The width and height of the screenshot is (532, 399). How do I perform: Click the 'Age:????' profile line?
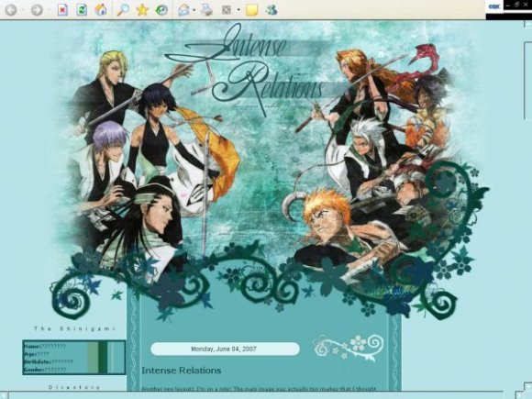click(37, 354)
